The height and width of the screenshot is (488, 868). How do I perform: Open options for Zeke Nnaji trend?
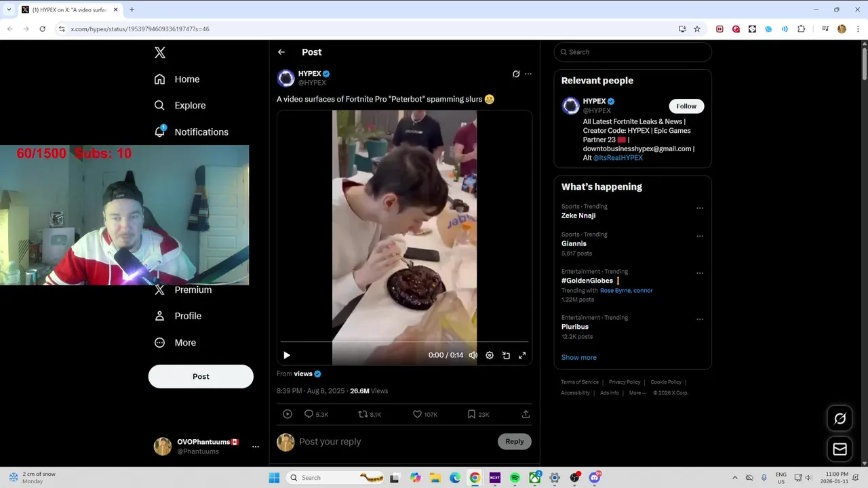(700, 209)
